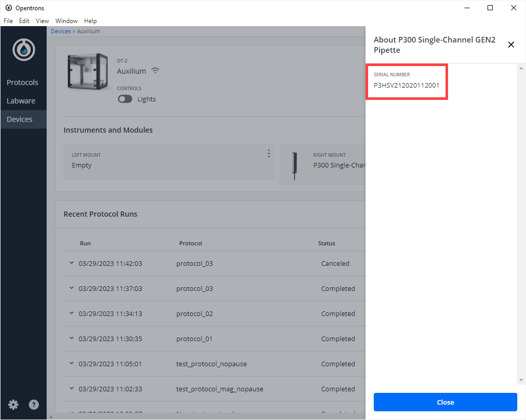The height and width of the screenshot is (420, 526).
Task: Toggle the robot Lights switch
Action: coord(125,99)
